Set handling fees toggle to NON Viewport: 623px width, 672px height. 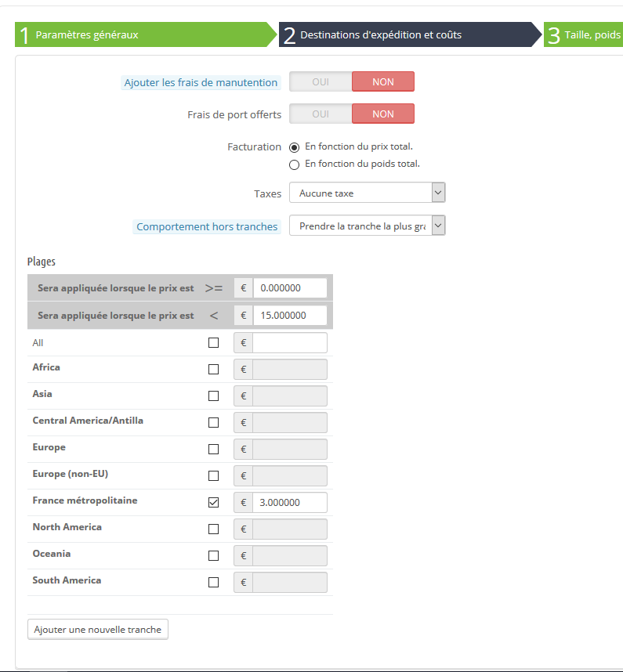pyautogui.click(x=383, y=82)
